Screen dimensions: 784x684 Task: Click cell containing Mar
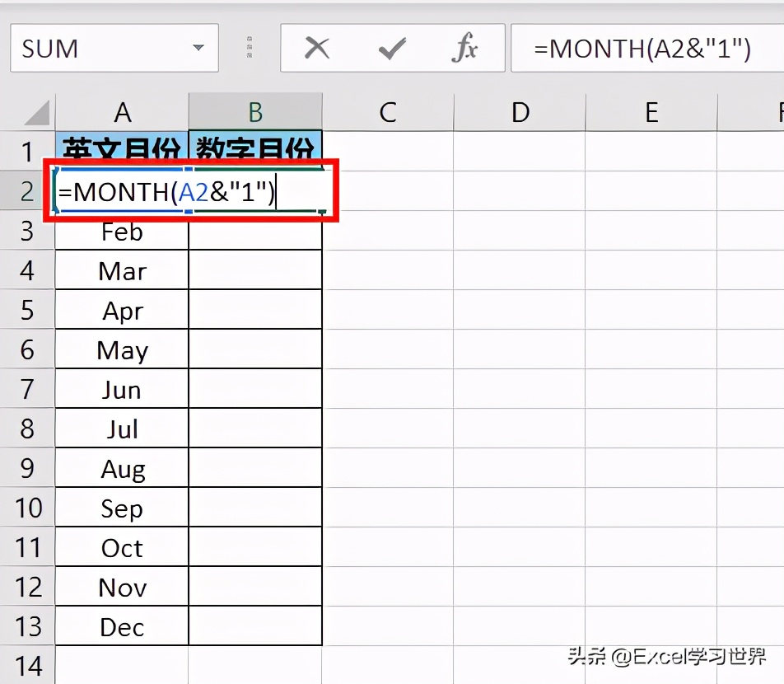point(122,269)
